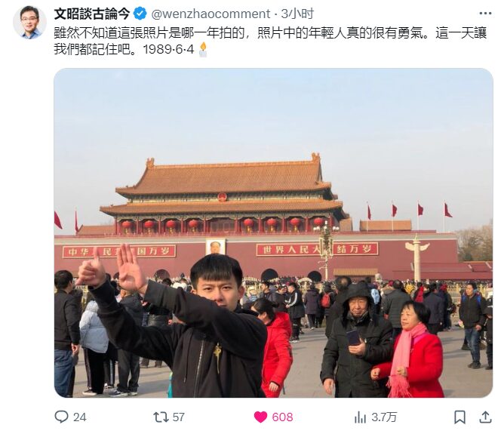Open the author's profile picture

click(29, 22)
